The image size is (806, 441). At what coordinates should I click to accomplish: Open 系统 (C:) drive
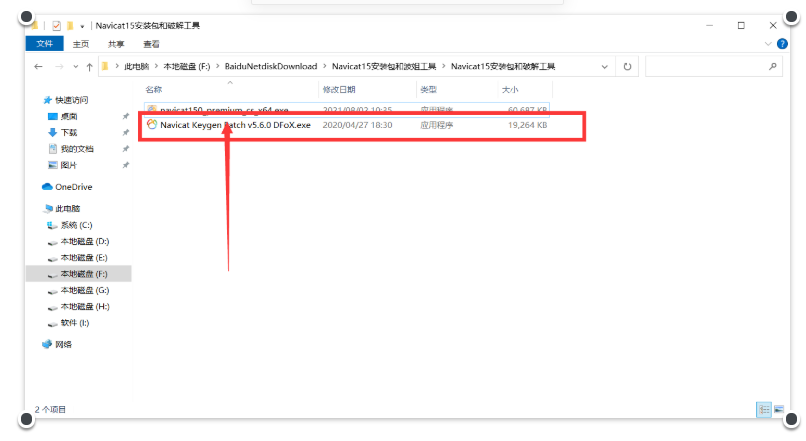pos(77,225)
